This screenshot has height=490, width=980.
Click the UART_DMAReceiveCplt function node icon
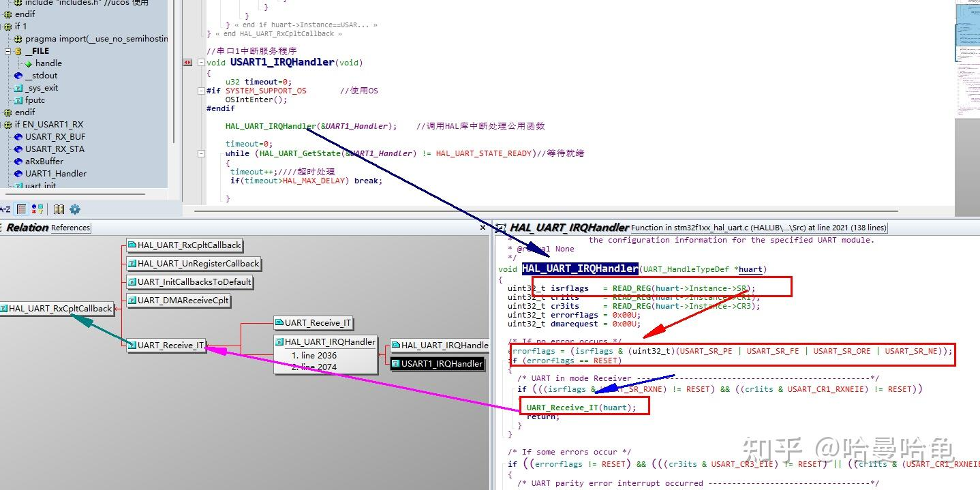coord(132,301)
